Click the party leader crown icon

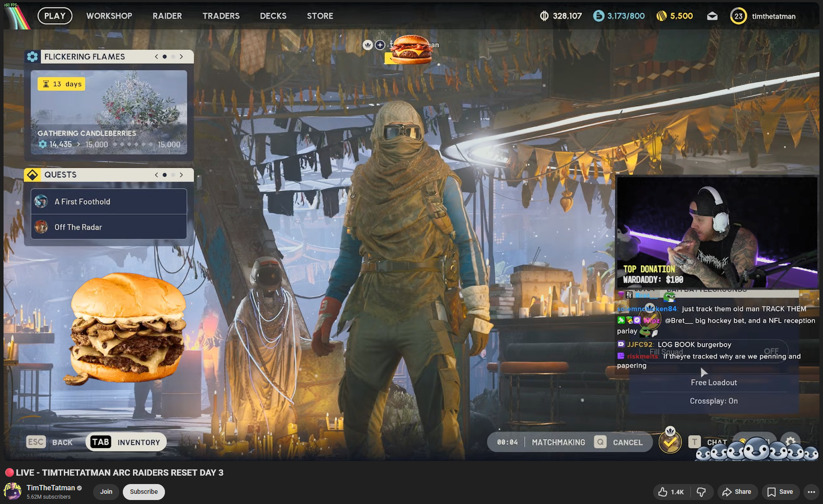(368, 45)
